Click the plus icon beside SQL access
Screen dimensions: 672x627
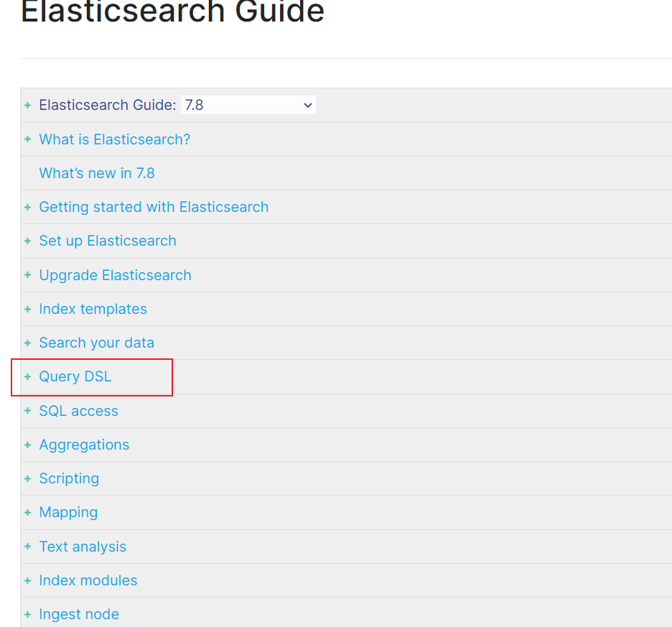coord(28,411)
